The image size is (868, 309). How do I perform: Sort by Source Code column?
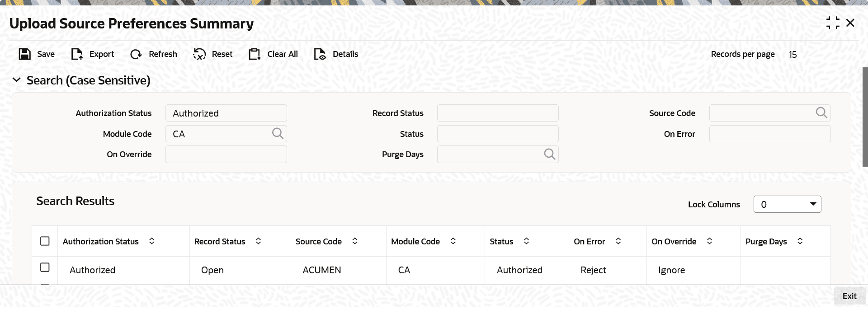coord(355,241)
